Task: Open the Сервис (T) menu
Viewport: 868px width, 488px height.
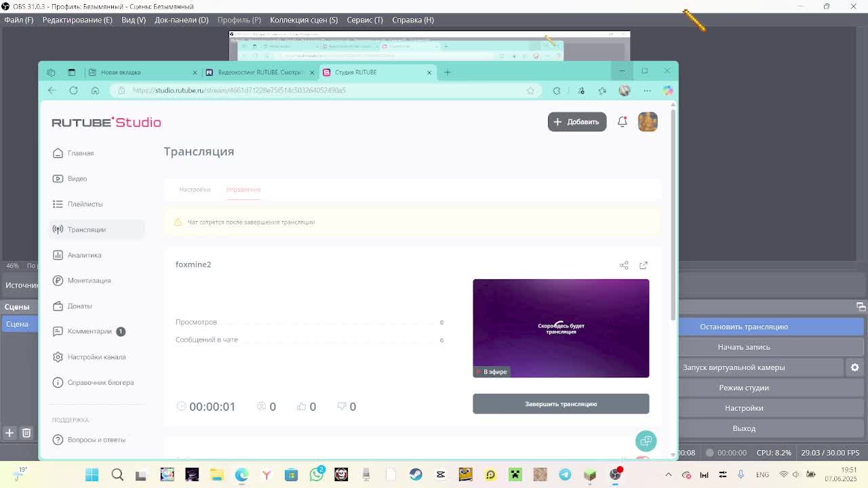Action: point(365,20)
